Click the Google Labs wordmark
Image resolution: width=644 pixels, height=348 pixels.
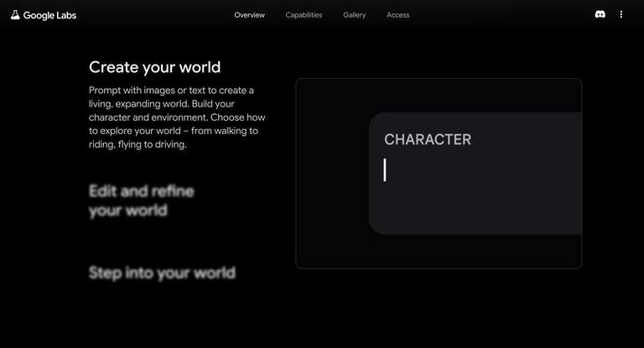[49, 16]
